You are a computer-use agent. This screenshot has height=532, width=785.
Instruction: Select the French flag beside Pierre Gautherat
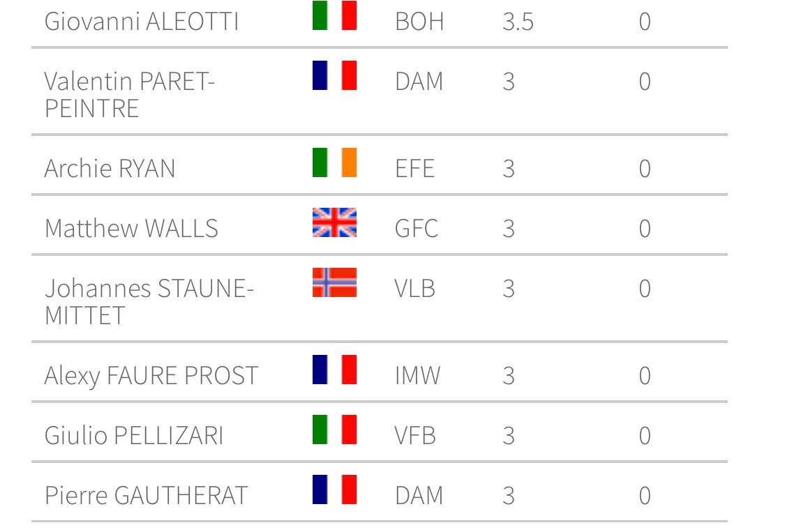334,489
